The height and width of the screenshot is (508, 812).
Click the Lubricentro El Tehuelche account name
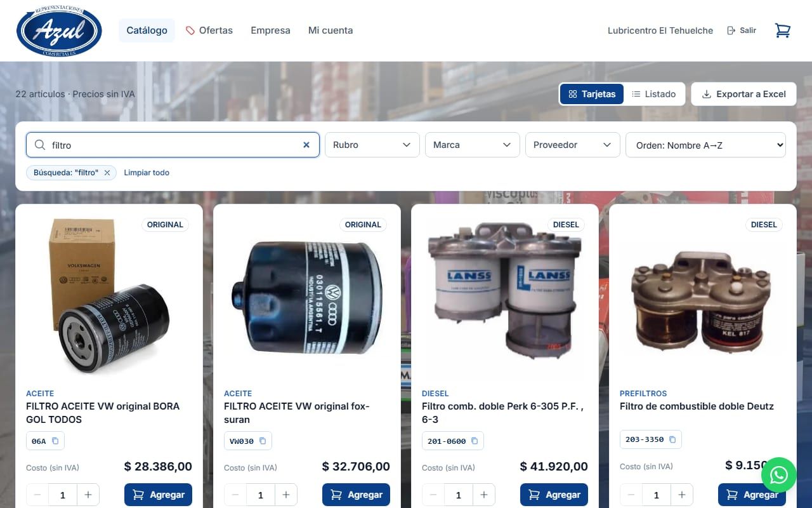click(x=660, y=30)
